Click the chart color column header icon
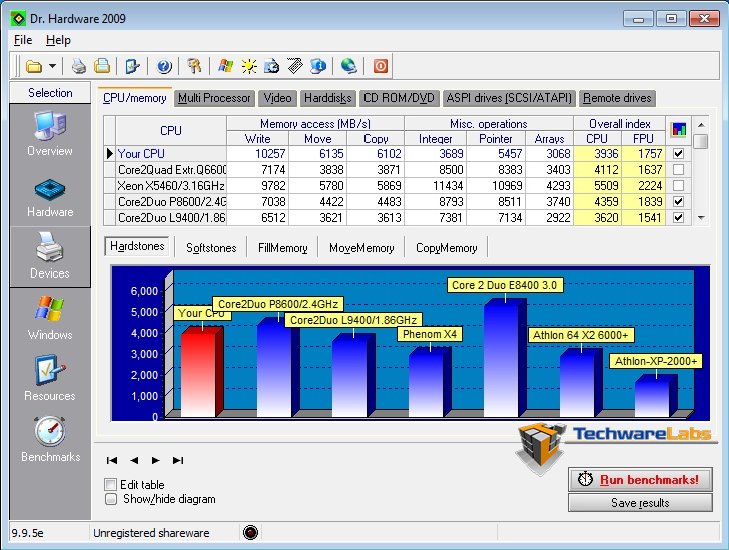729x550 pixels. [678, 130]
